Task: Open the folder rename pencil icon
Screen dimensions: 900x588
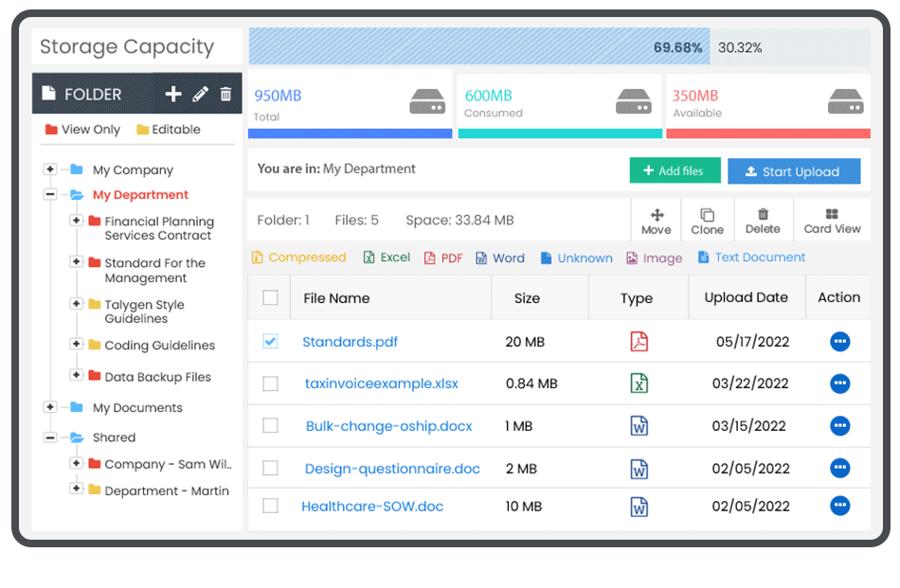Action: 199,94
